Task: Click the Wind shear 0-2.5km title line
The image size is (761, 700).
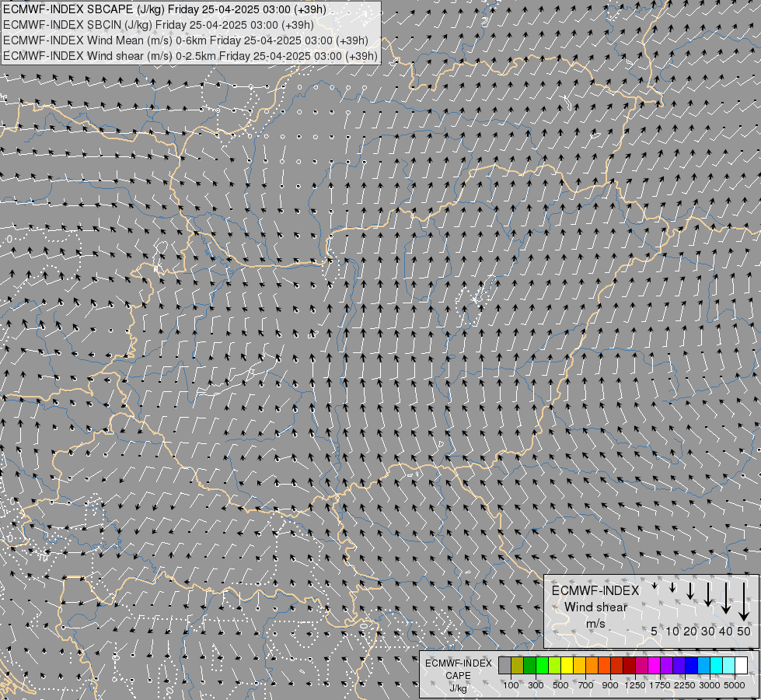Action: 190,56
